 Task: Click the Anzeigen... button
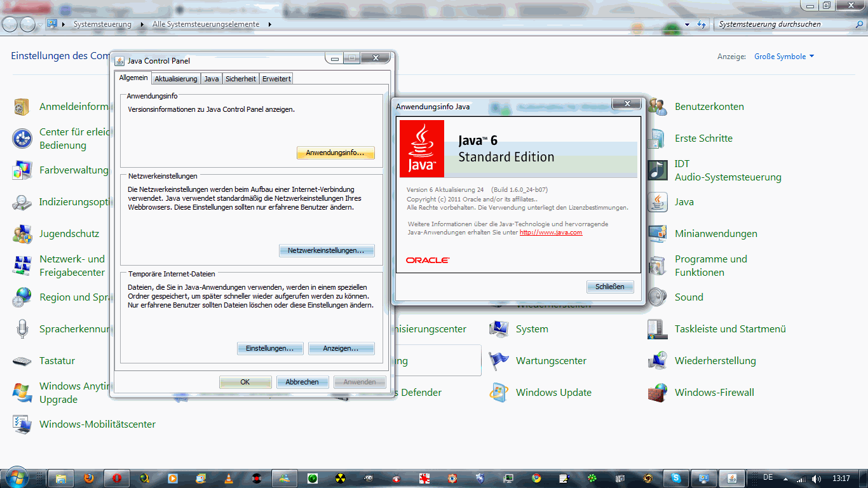341,349
